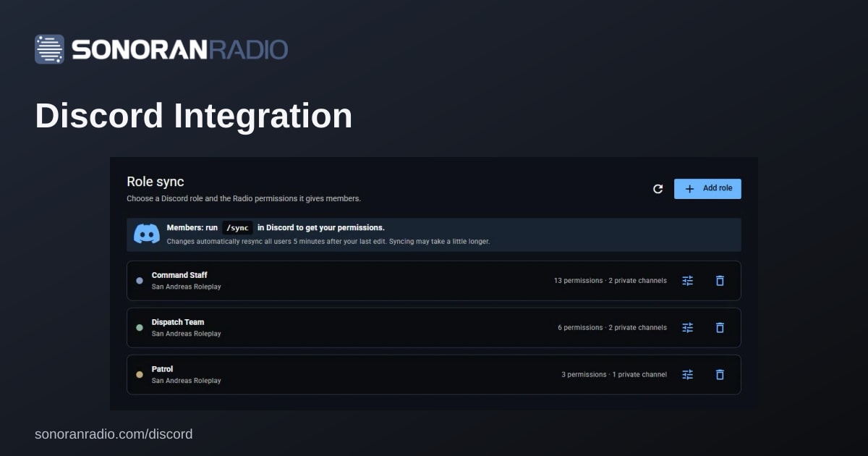Select the Dispatch Team role name
The image size is (868, 456).
coord(178,322)
